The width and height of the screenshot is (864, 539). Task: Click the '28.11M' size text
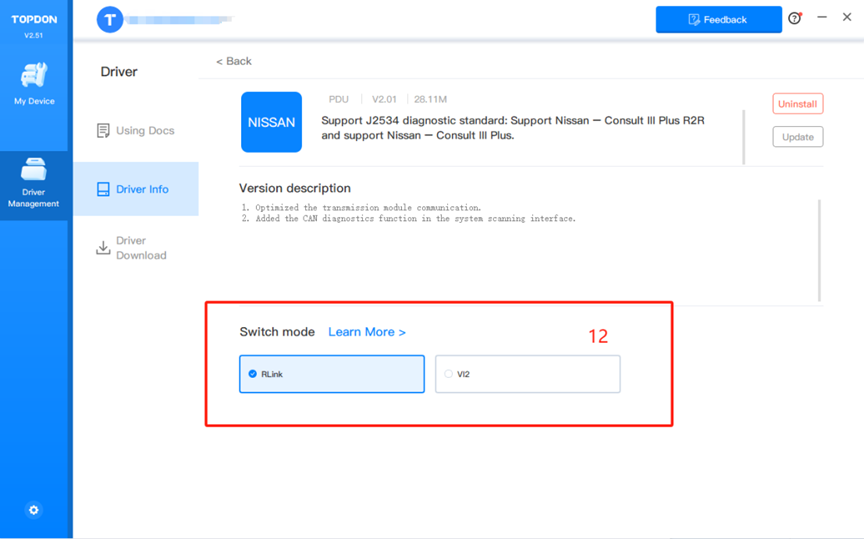pyautogui.click(x=430, y=99)
